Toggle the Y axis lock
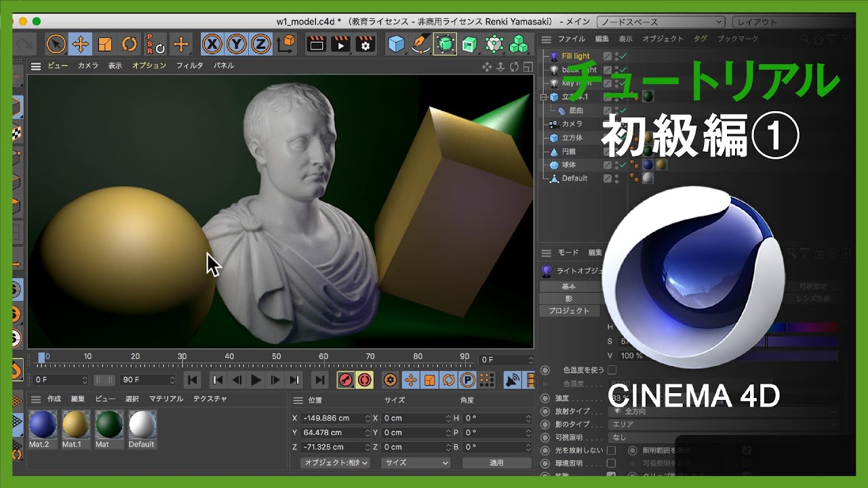 click(236, 45)
